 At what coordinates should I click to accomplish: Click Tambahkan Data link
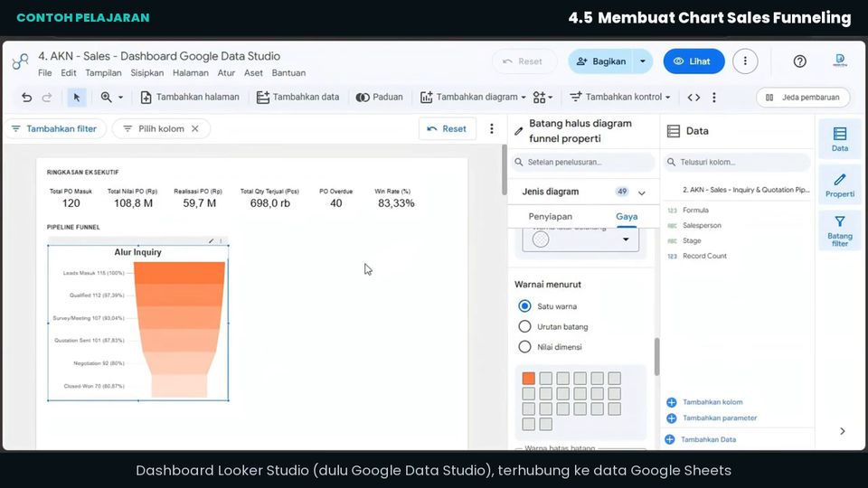701,439
